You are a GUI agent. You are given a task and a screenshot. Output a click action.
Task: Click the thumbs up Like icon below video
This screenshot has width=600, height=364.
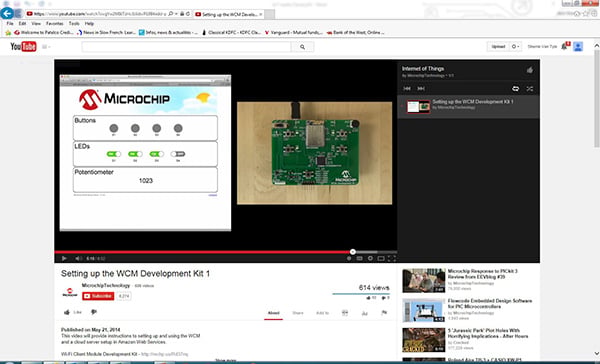pos(67,312)
